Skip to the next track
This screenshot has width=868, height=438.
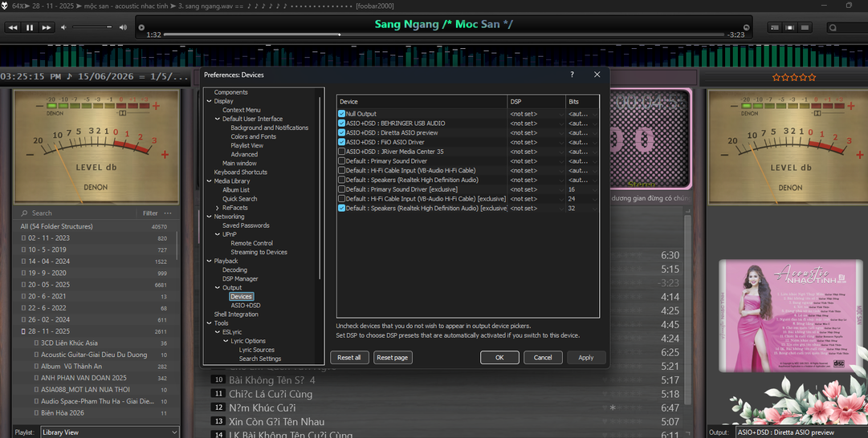click(47, 27)
